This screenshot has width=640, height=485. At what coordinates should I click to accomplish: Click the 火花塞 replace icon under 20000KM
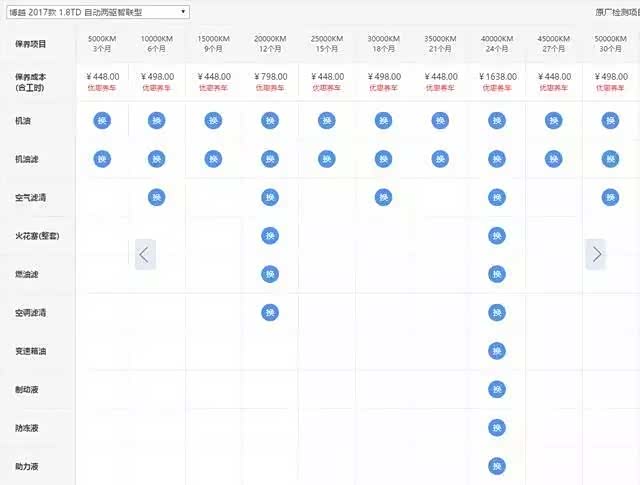(x=270, y=236)
